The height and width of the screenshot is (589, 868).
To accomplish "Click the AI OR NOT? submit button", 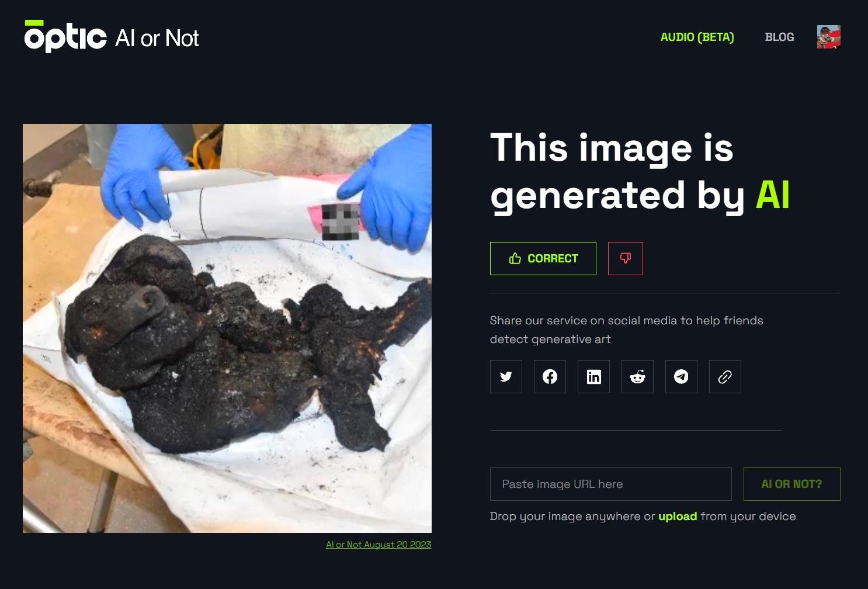I will click(x=791, y=484).
